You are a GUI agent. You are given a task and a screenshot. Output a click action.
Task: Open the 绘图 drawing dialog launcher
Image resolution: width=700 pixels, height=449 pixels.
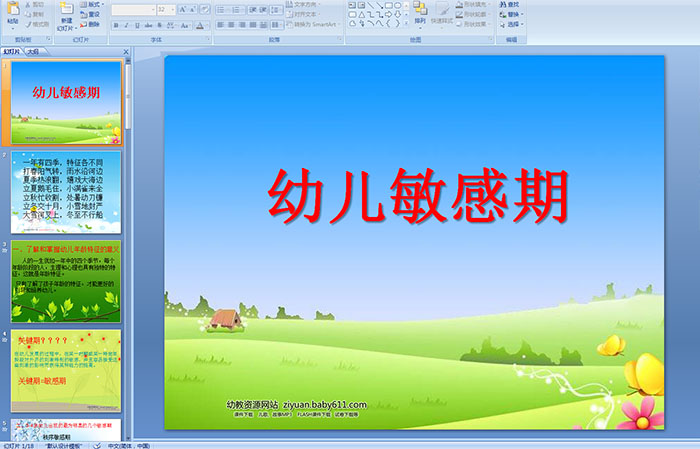pos(491,39)
